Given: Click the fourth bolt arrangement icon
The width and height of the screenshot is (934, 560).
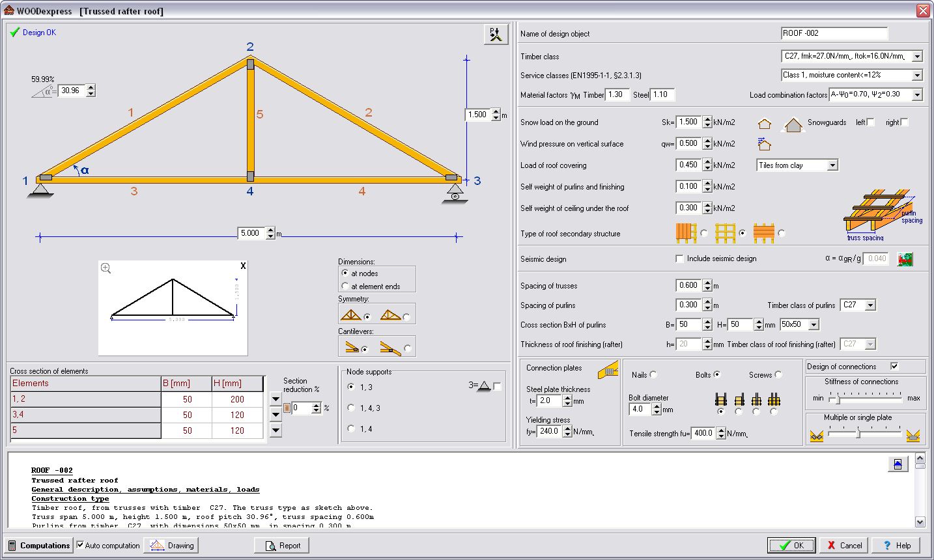Looking at the screenshot, I should click(774, 399).
